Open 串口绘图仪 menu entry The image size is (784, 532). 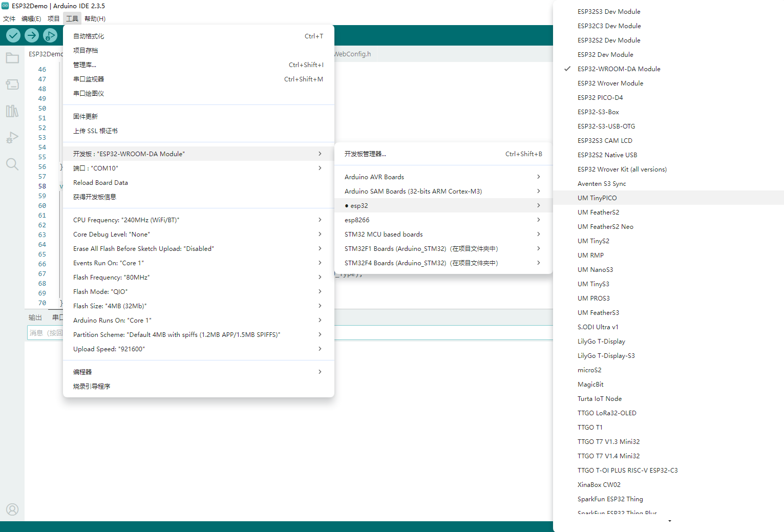coord(199,93)
